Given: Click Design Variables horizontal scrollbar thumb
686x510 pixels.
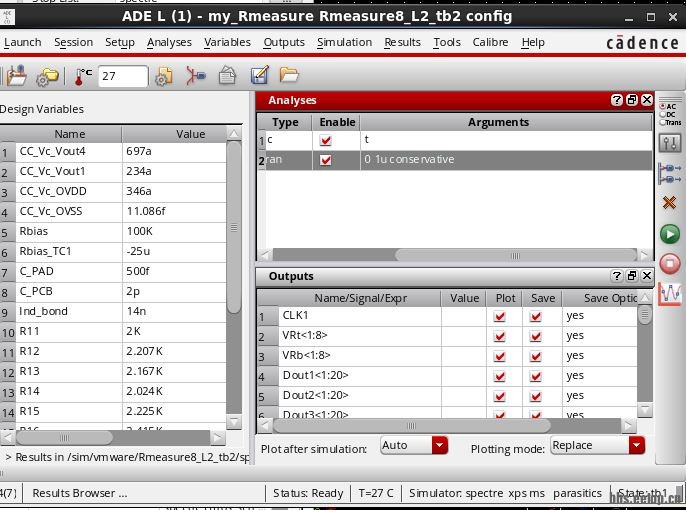Looking at the screenshot, I should click(x=64, y=437).
